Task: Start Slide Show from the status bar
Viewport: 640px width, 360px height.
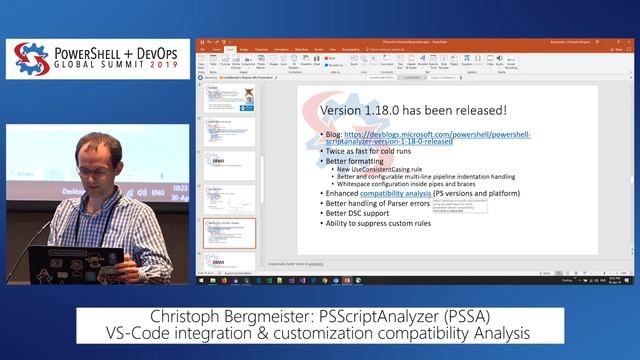Action: (584, 273)
